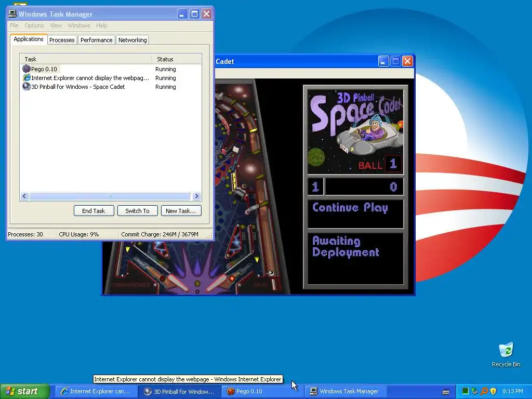Sort by the Status column header

pyautogui.click(x=177, y=59)
